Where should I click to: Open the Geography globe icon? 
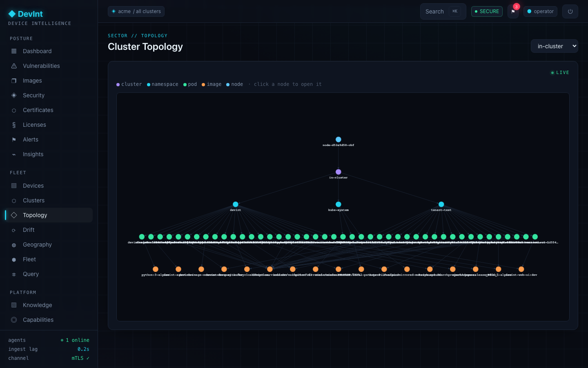tap(14, 245)
